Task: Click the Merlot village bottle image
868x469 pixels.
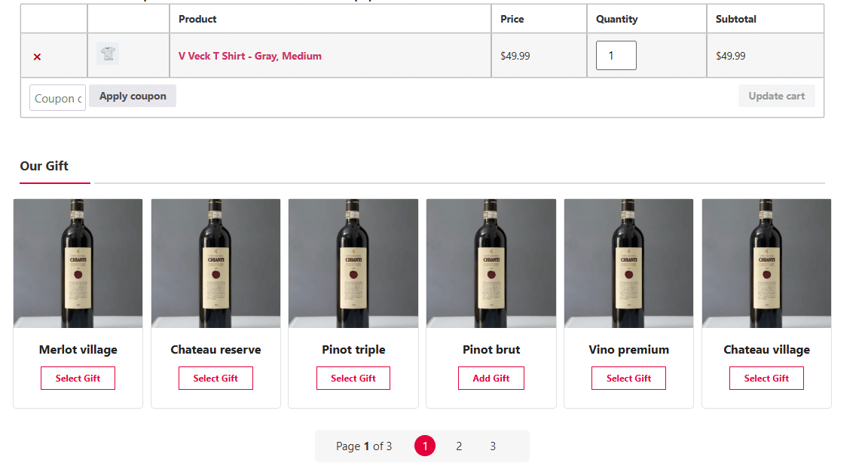Action: (78, 263)
